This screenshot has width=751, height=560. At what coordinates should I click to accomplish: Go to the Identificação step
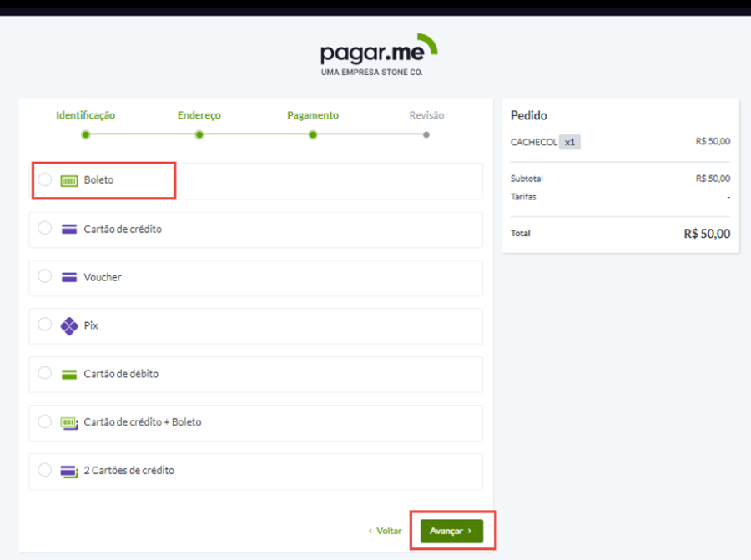pyautogui.click(x=85, y=115)
